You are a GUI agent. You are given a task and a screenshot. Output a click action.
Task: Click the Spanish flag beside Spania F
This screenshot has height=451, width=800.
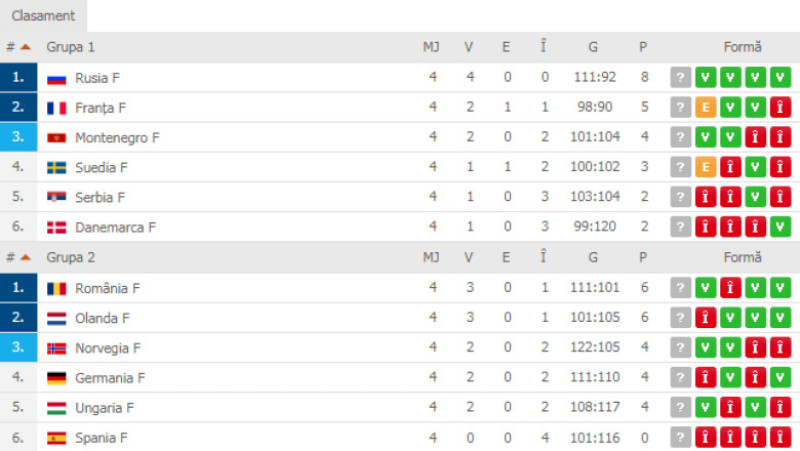[56, 438]
